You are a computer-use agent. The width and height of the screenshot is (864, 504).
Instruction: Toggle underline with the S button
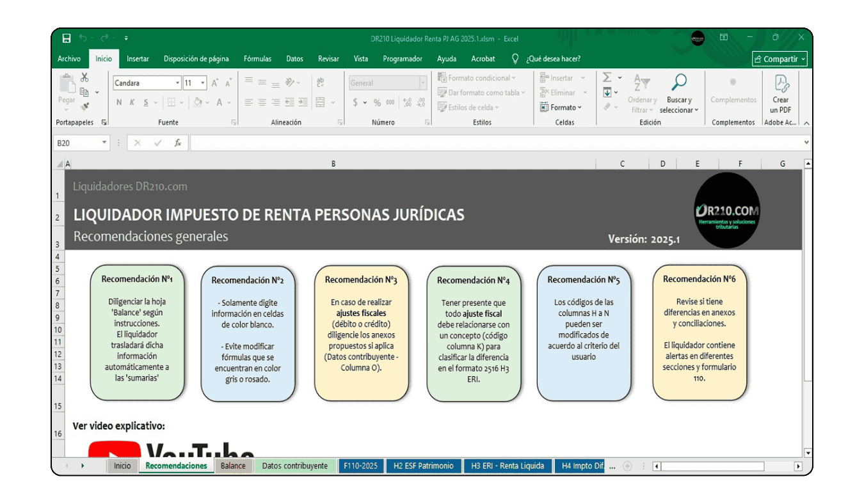pos(146,102)
